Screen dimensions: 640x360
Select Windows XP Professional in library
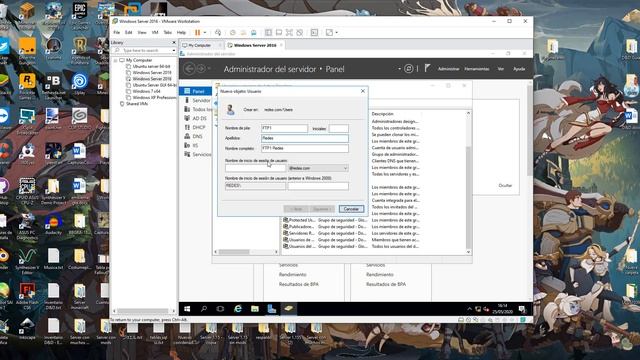(154, 98)
